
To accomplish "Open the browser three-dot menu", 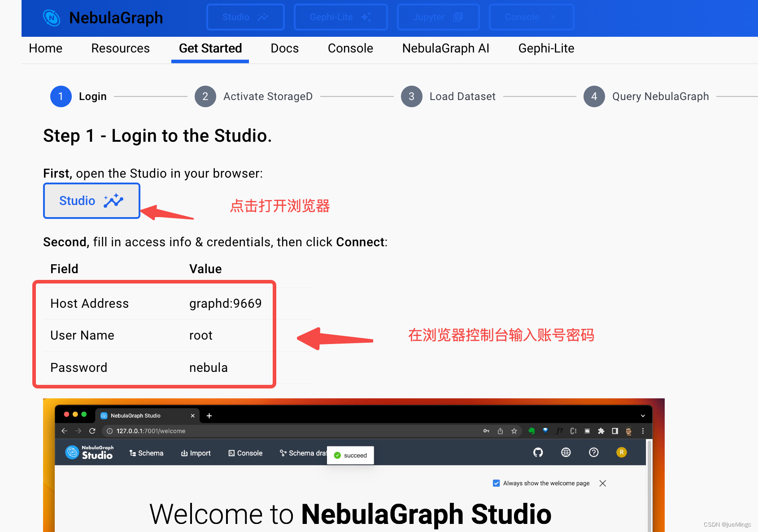I will (643, 431).
